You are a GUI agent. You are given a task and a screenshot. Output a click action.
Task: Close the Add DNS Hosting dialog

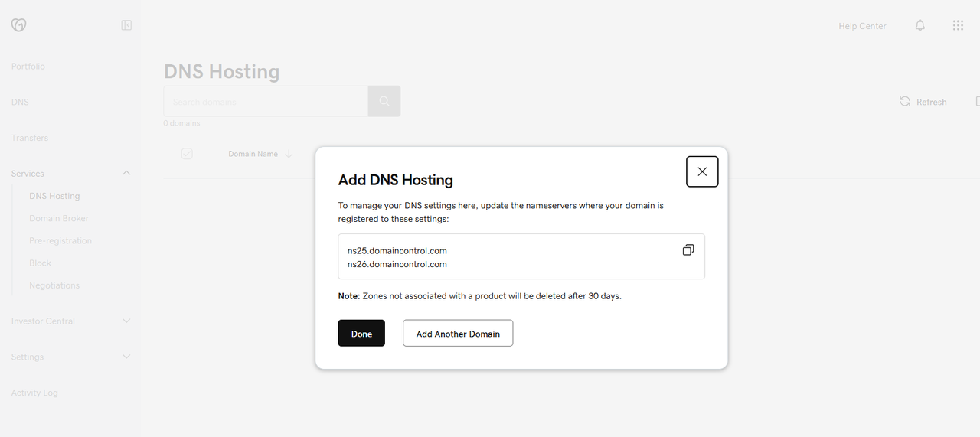(702, 171)
